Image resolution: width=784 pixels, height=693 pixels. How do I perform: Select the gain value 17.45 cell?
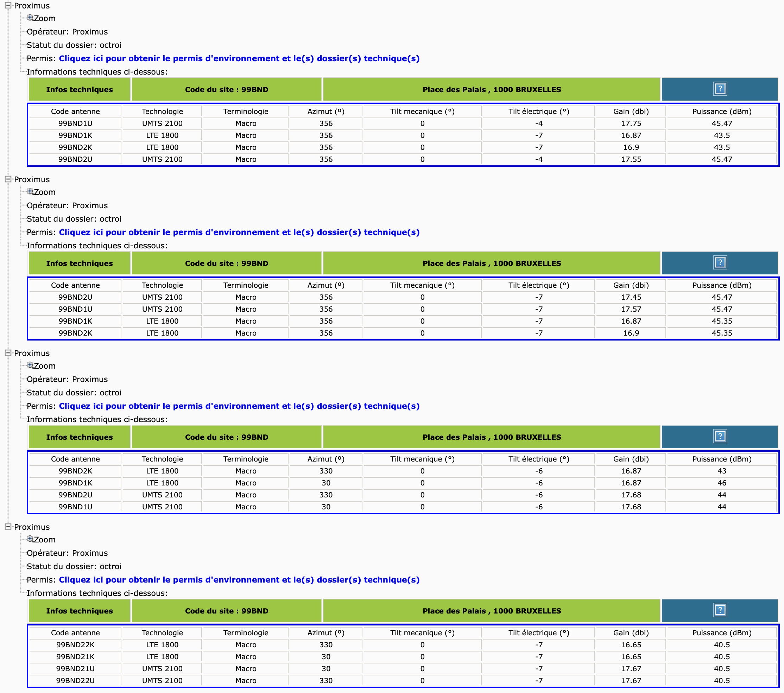631,297
